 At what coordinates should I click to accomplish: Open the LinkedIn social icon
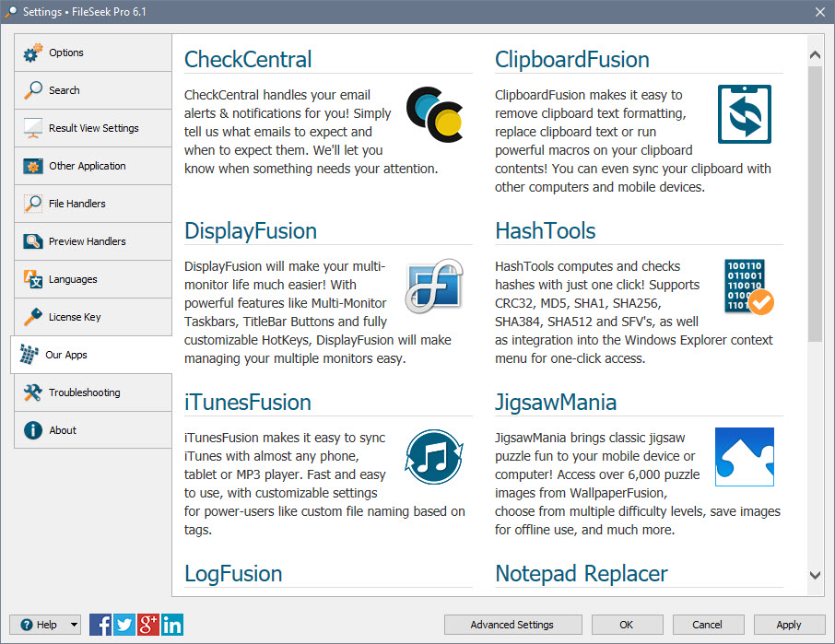[172, 625]
